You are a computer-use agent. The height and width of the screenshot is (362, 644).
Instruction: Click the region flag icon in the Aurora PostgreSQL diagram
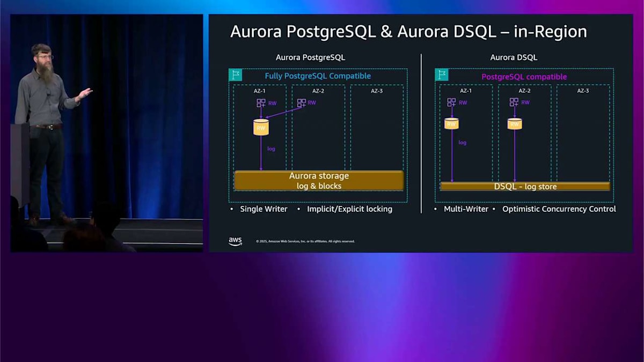235,75
